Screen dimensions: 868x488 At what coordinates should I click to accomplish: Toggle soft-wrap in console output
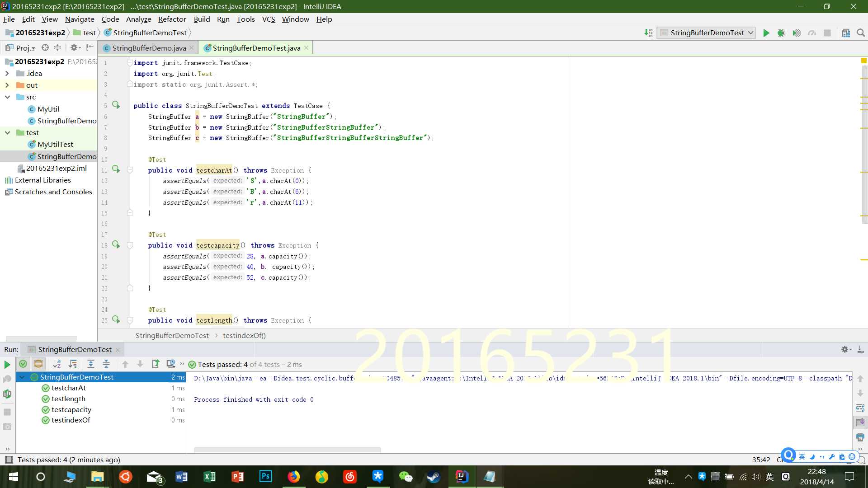(860, 408)
